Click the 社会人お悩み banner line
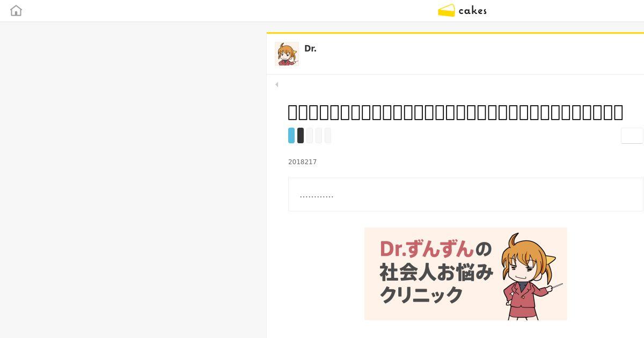The image size is (644, 338). click(436, 272)
